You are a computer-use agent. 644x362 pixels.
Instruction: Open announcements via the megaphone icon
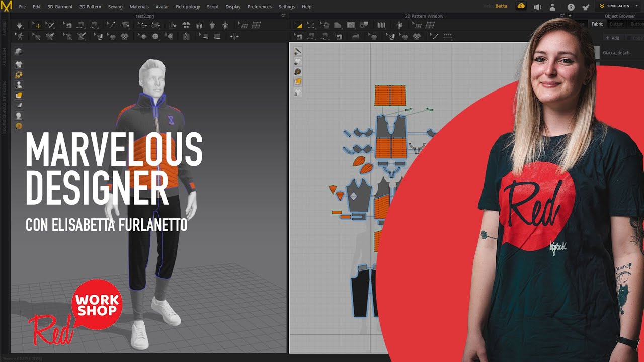tap(538, 7)
